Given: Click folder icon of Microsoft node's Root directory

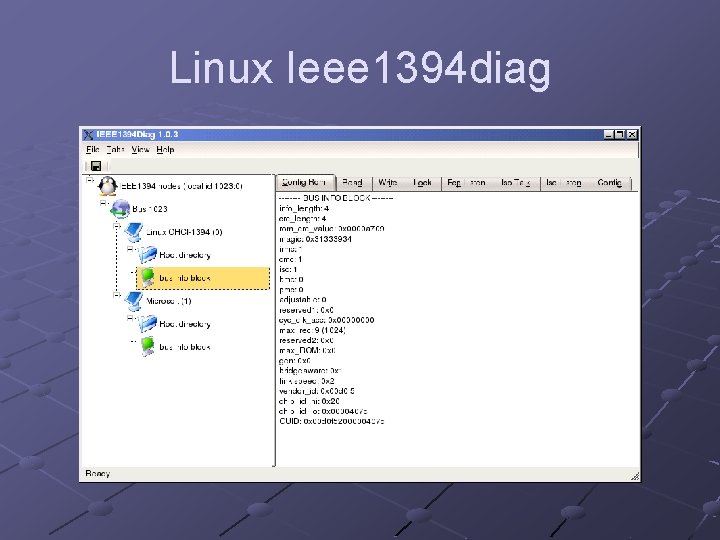Looking at the screenshot, I should 147,324.
